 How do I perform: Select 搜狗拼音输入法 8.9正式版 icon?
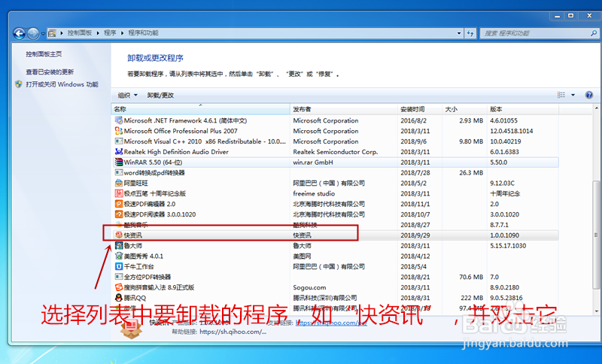(x=119, y=287)
